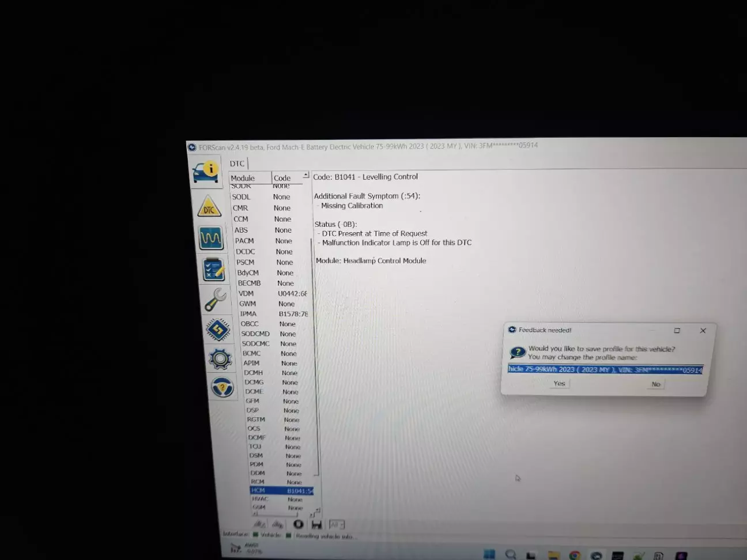Viewport: 747px width, 560px height.
Task: Open the wrench service procedures section
Action: coord(216,300)
